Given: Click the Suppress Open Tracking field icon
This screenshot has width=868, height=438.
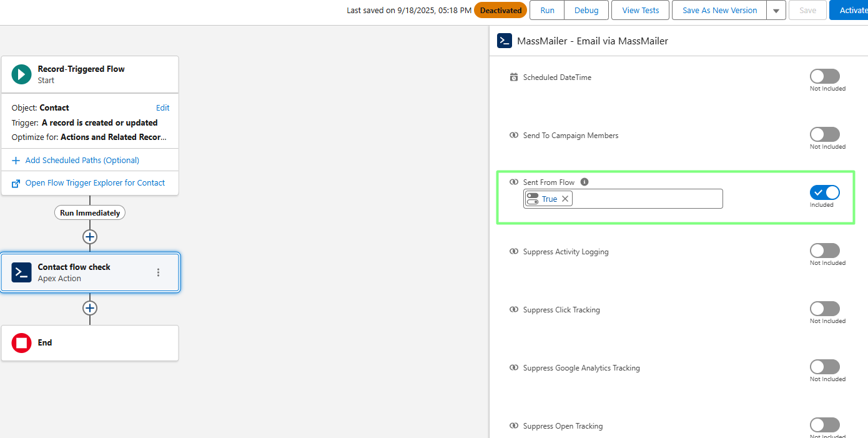Looking at the screenshot, I should (x=514, y=426).
